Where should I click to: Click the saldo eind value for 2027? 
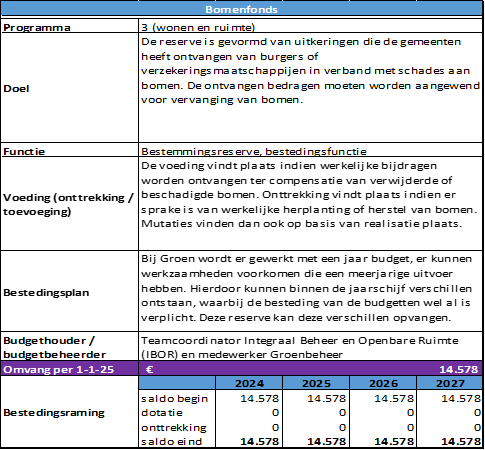[x=461, y=442]
